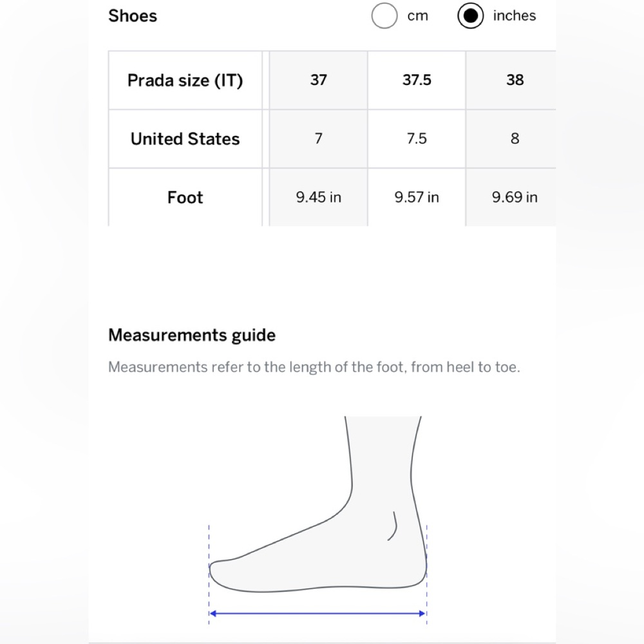Image resolution: width=644 pixels, height=644 pixels.
Task: Select Prada size 37 cell
Action: click(318, 80)
